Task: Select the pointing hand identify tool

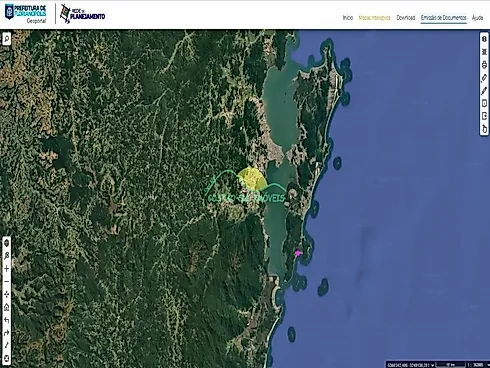Action: 484,129
